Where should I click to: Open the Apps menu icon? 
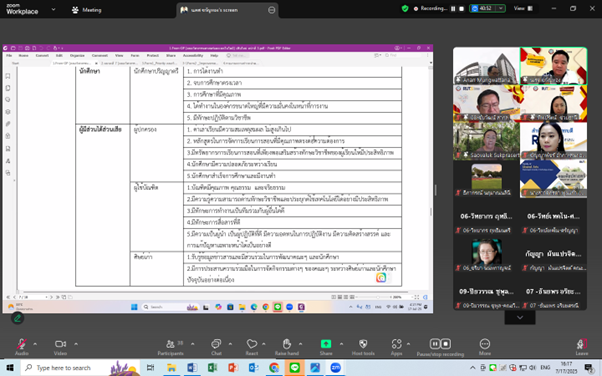click(x=397, y=344)
